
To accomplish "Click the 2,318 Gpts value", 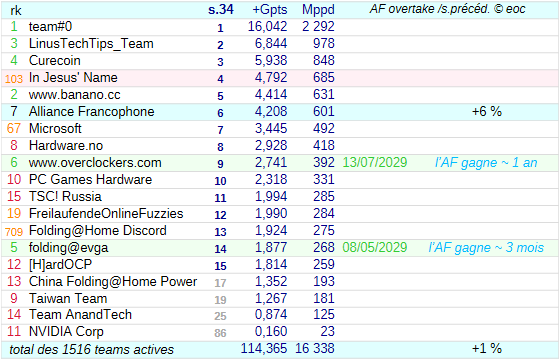I will pyautogui.click(x=271, y=180).
